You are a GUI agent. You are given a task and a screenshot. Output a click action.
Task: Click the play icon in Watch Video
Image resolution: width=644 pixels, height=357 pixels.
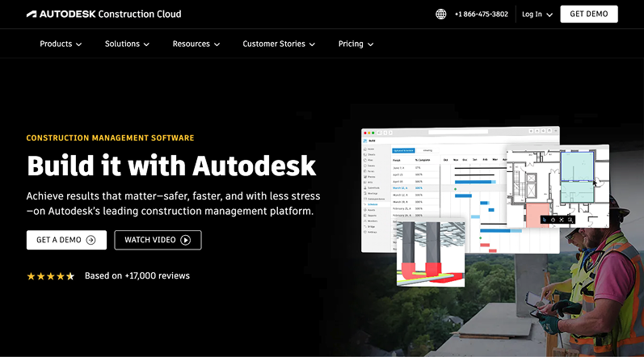[x=186, y=240]
